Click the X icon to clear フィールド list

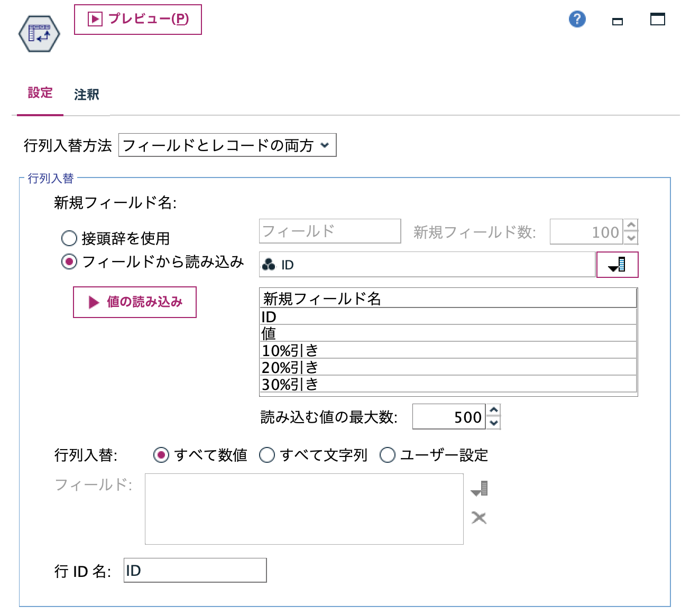477,518
